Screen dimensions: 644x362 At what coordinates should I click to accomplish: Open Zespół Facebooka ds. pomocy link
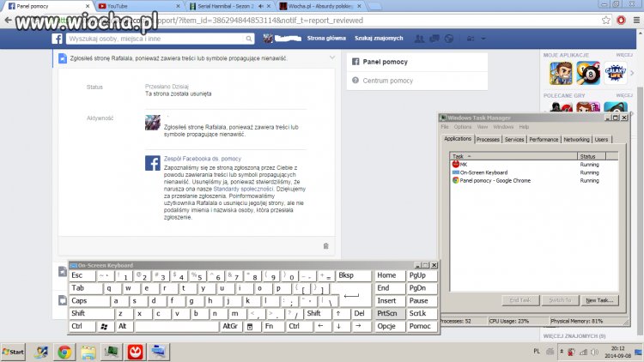pyautogui.click(x=203, y=159)
